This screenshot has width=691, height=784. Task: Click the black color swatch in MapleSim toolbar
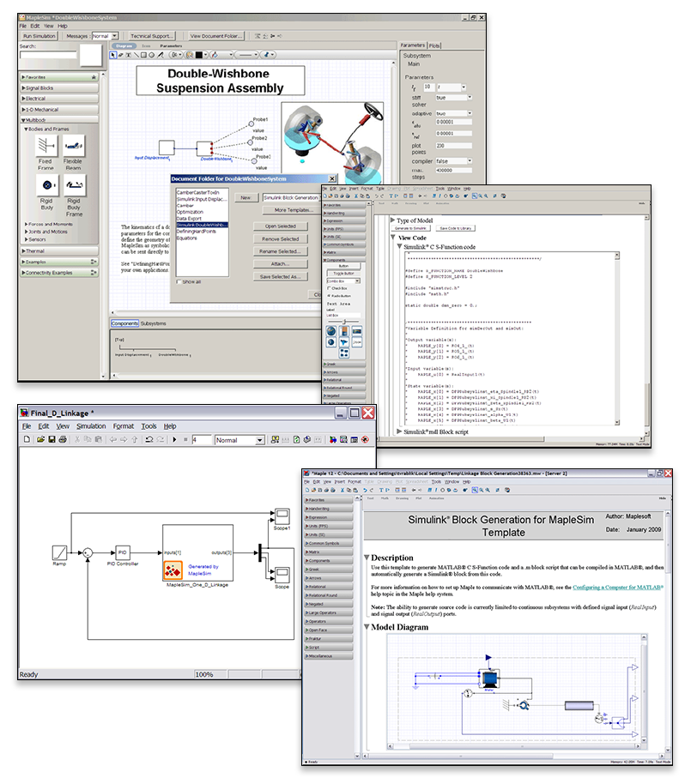click(198, 55)
